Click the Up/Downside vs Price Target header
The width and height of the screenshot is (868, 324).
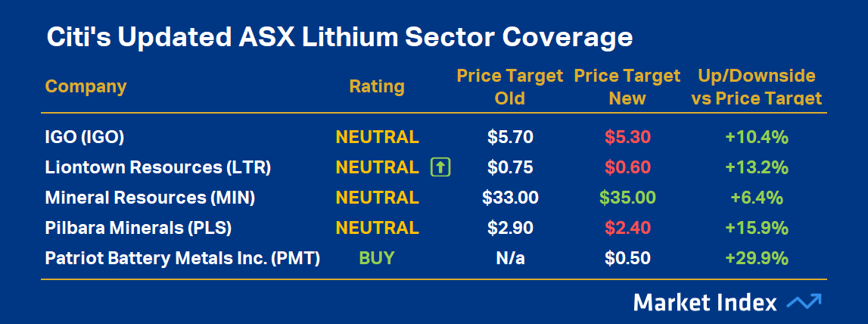[x=756, y=87]
